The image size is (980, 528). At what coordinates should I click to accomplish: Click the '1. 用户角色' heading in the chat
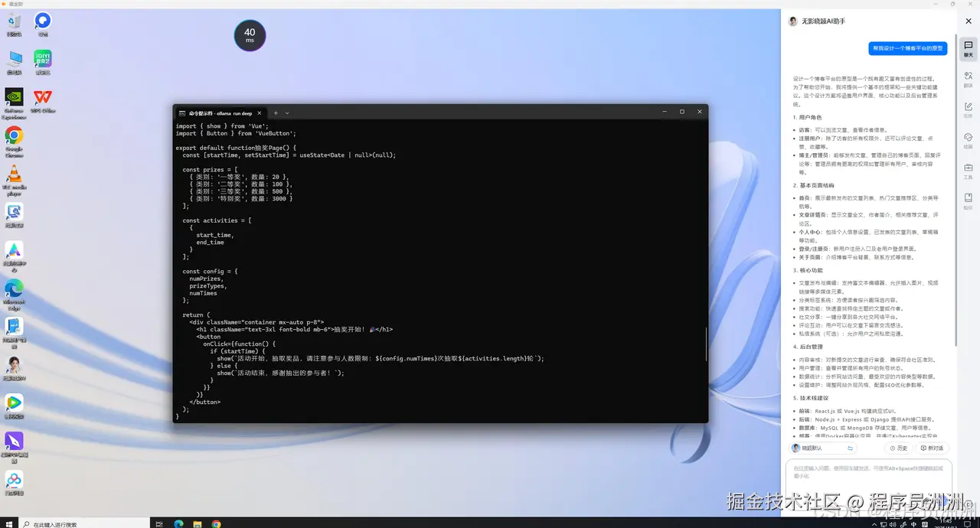click(x=807, y=117)
